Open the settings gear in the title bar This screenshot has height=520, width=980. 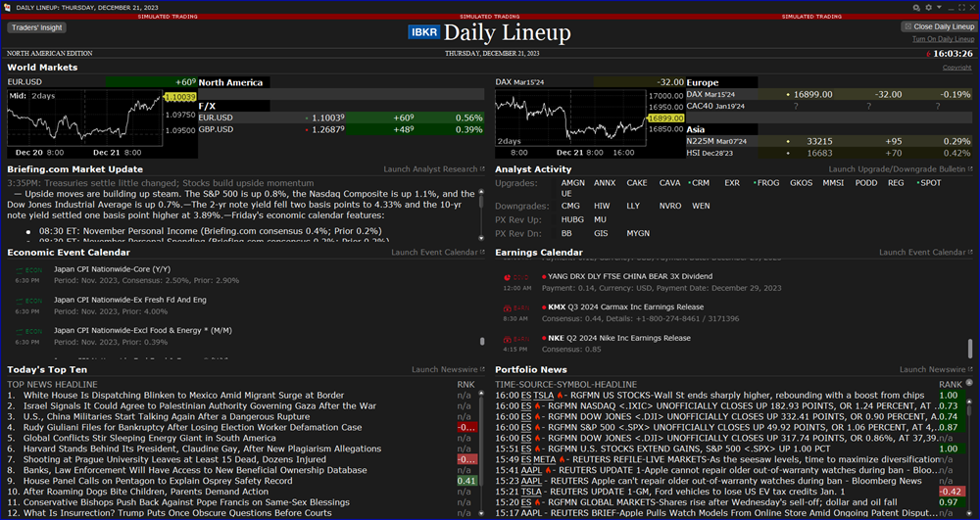tap(928, 8)
